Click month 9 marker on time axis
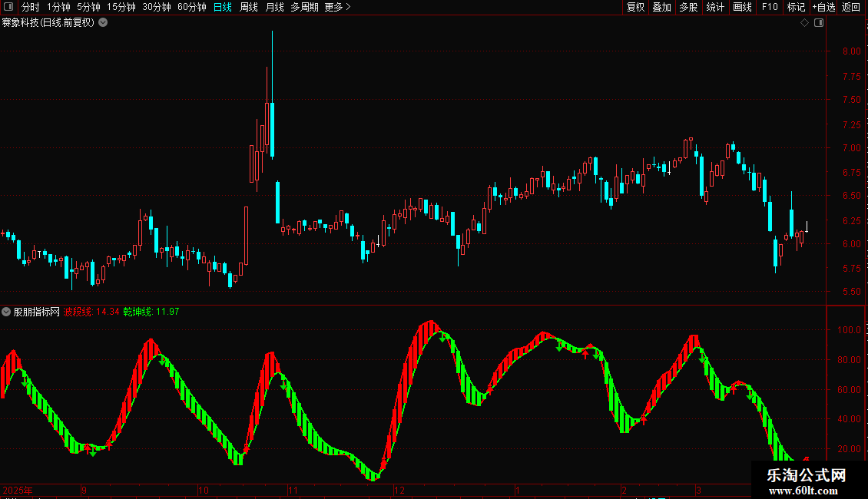 click(84, 490)
